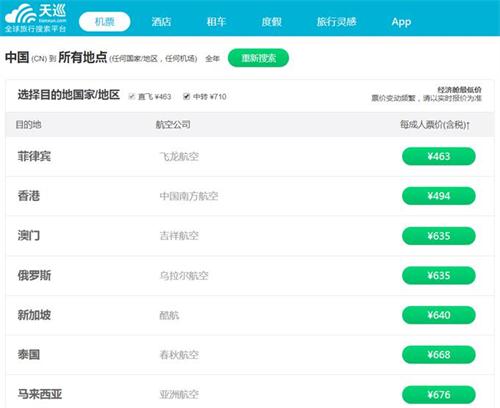Screen dimensions: 500x408
Task: Click the 吉祥航空 airline name
Action: click(x=179, y=236)
